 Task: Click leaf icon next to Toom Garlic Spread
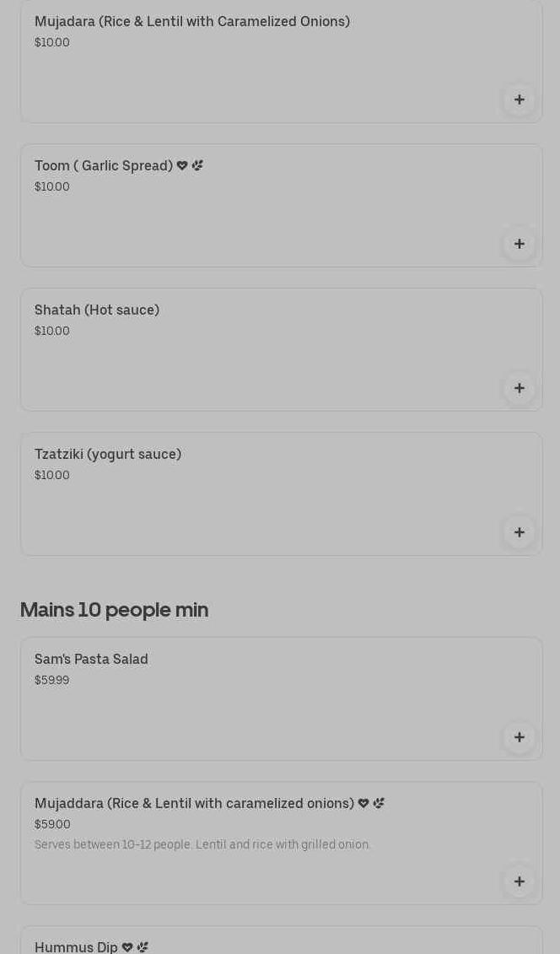[x=197, y=166]
